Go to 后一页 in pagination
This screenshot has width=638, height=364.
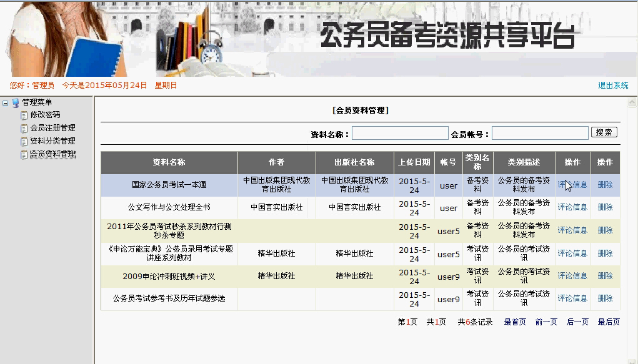point(577,322)
